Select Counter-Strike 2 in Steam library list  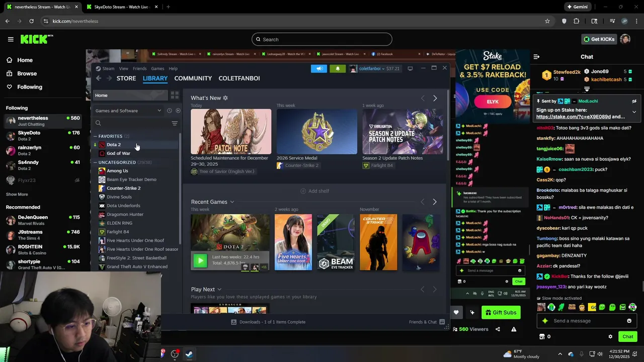point(123,188)
